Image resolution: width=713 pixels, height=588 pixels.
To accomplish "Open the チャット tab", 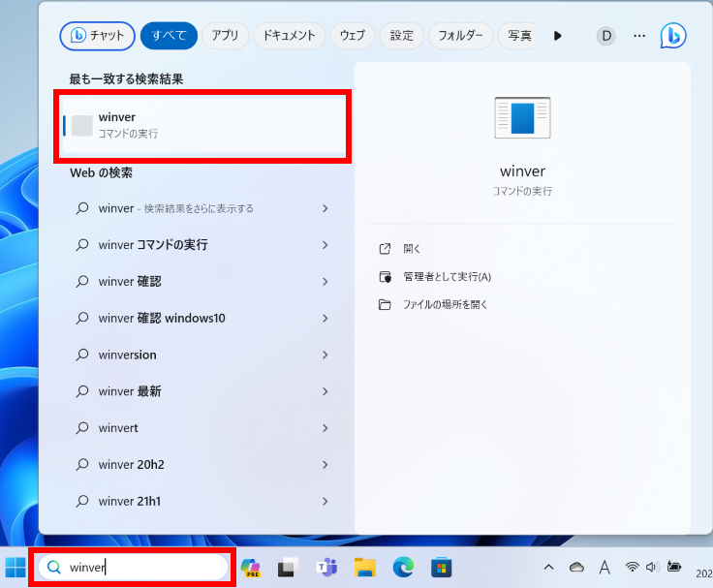I will pyautogui.click(x=98, y=36).
